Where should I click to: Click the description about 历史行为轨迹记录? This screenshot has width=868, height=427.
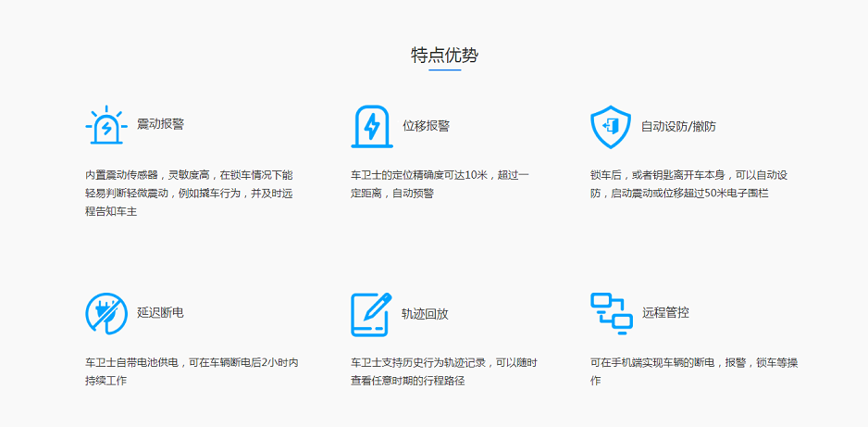pos(443,371)
